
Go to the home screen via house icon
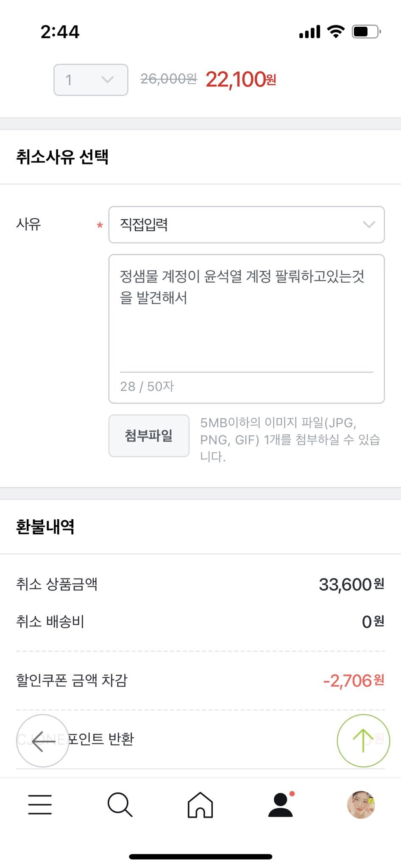point(200,804)
